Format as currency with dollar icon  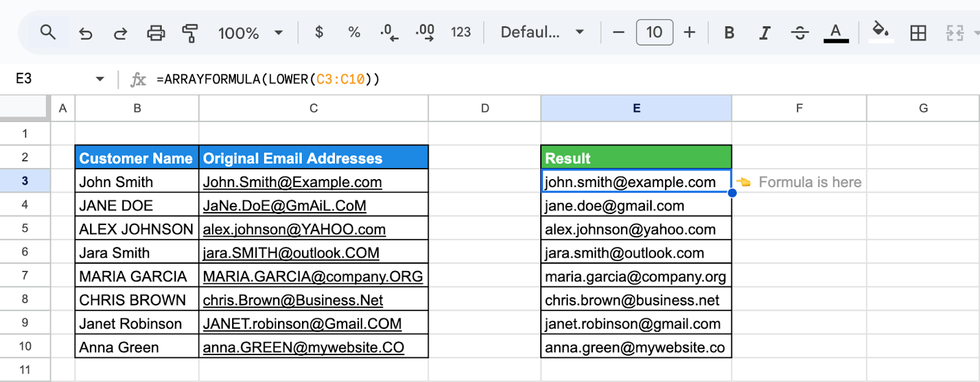coord(319,32)
